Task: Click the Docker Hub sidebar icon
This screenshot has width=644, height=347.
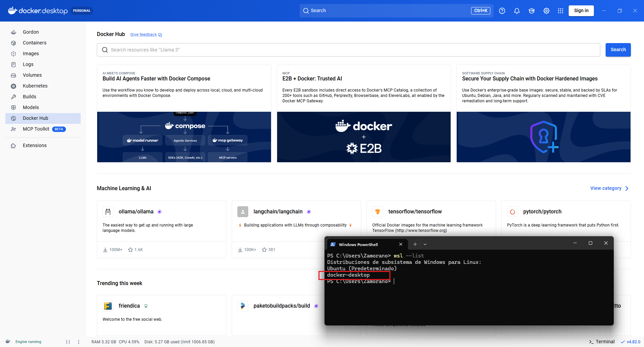Action: click(13, 118)
